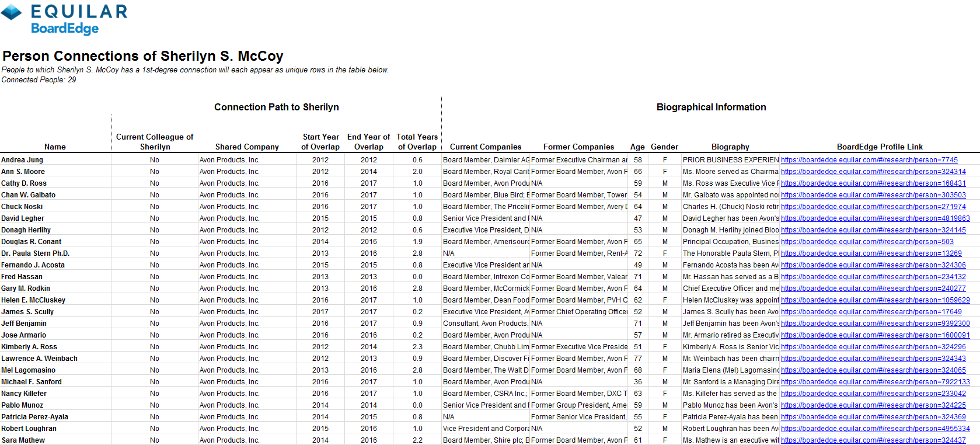Select the Gender column header
Image resolution: width=980 pixels, height=445 pixels.
pyautogui.click(x=664, y=147)
